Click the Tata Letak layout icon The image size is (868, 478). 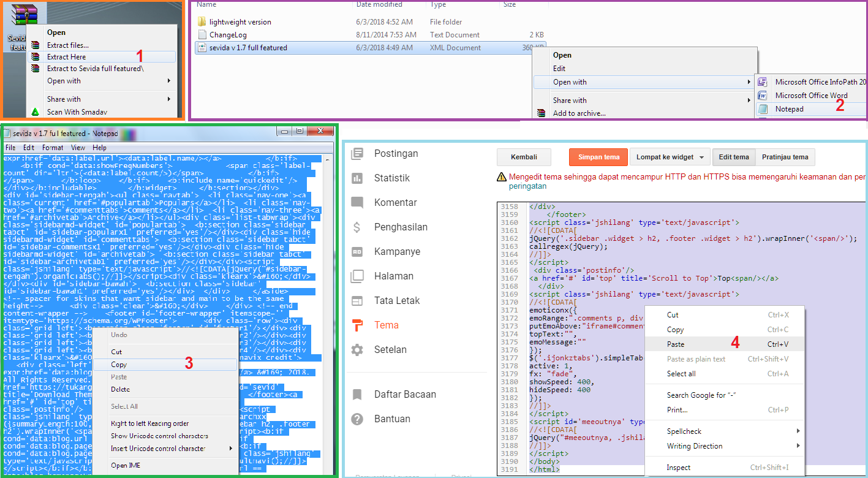[357, 301]
